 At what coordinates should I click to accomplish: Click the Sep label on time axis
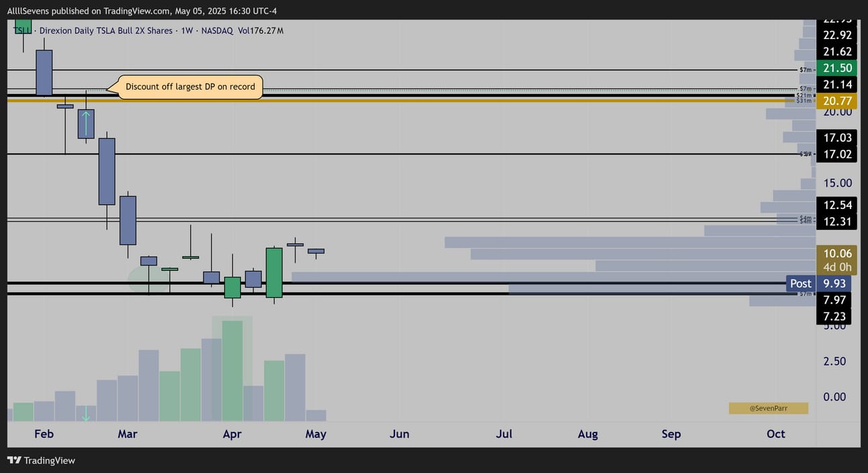tap(671, 434)
